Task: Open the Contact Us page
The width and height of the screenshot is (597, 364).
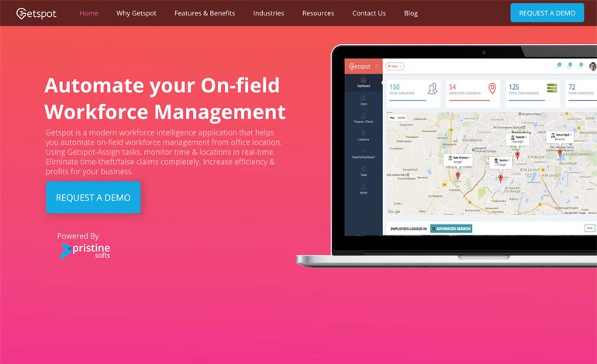Action: pyautogui.click(x=369, y=13)
